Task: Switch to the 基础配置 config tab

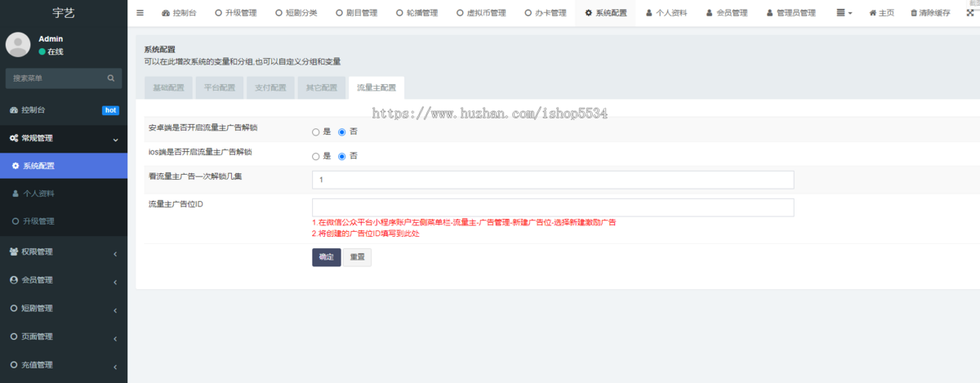Action: (x=168, y=88)
